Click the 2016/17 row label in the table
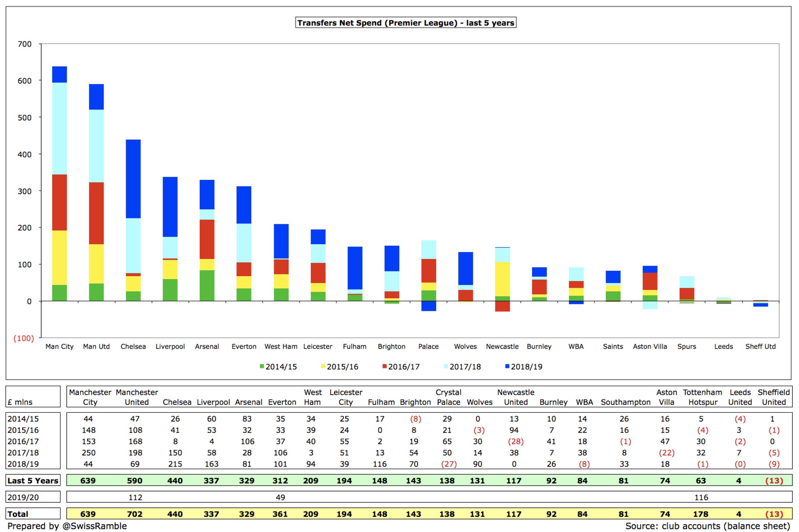This screenshot has width=799, height=532. pos(23,442)
